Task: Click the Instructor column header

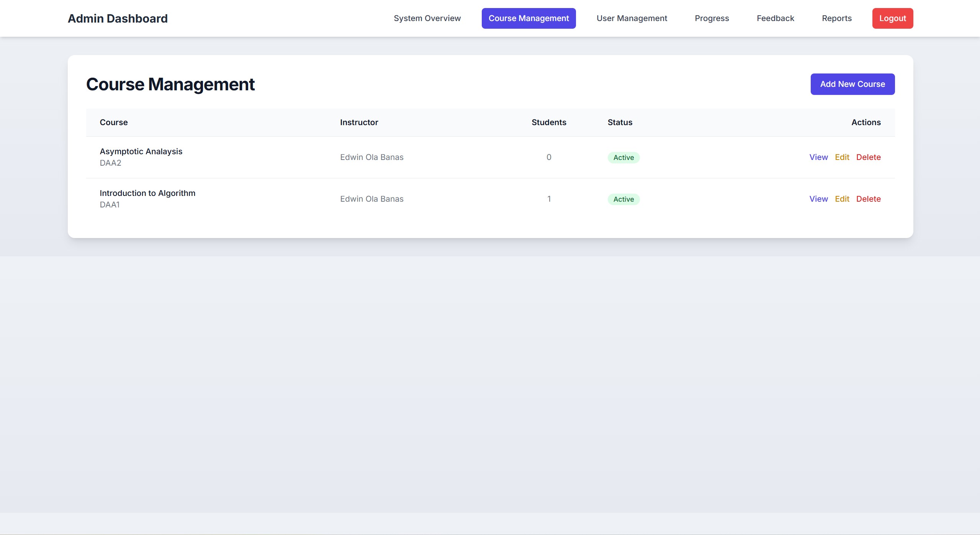Action: [359, 122]
